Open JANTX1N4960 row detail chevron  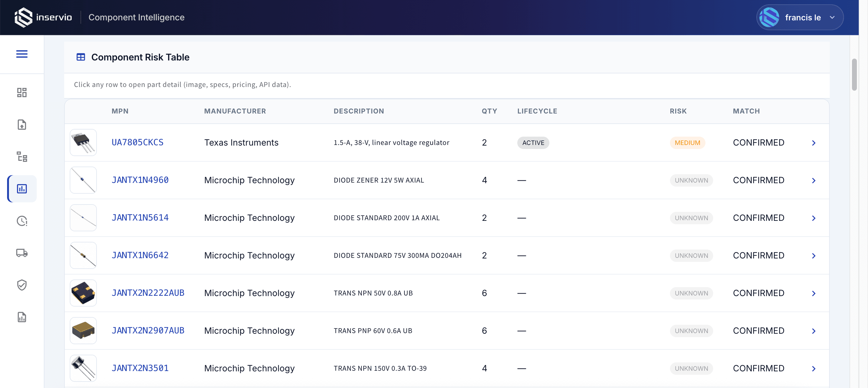tap(814, 180)
